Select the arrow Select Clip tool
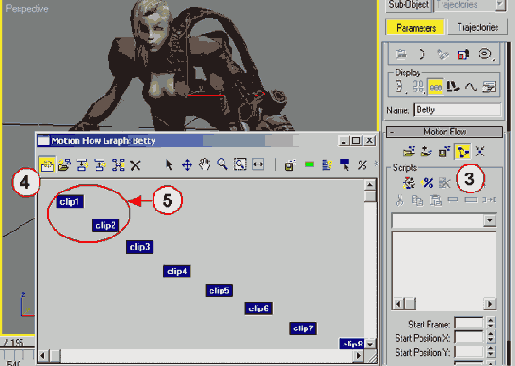This screenshot has width=515, height=366. click(x=169, y=165)
